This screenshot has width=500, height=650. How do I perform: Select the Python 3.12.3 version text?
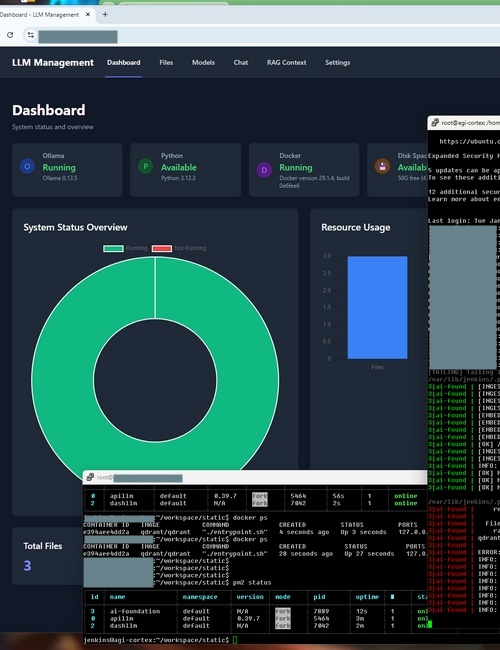click(x=178, y=178)
